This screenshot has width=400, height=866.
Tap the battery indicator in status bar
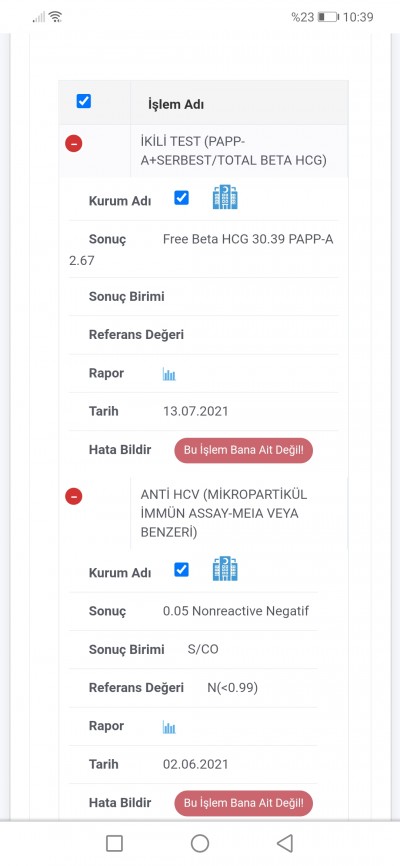click(x=328, y=17)
